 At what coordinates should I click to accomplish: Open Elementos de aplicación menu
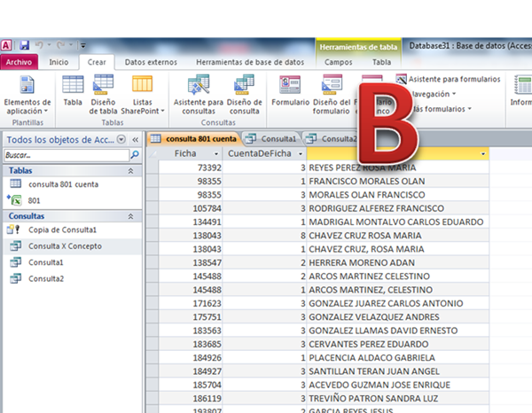(x=28, y=96)
